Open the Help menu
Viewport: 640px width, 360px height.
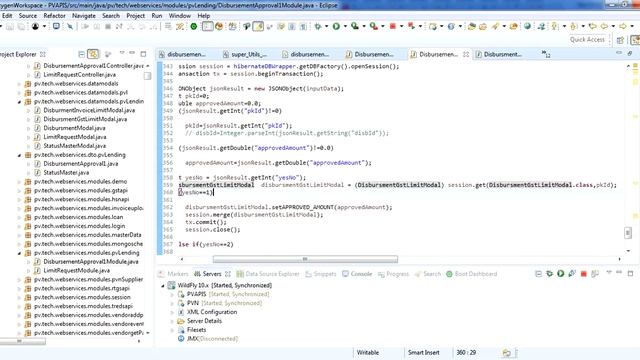point(204,16)
